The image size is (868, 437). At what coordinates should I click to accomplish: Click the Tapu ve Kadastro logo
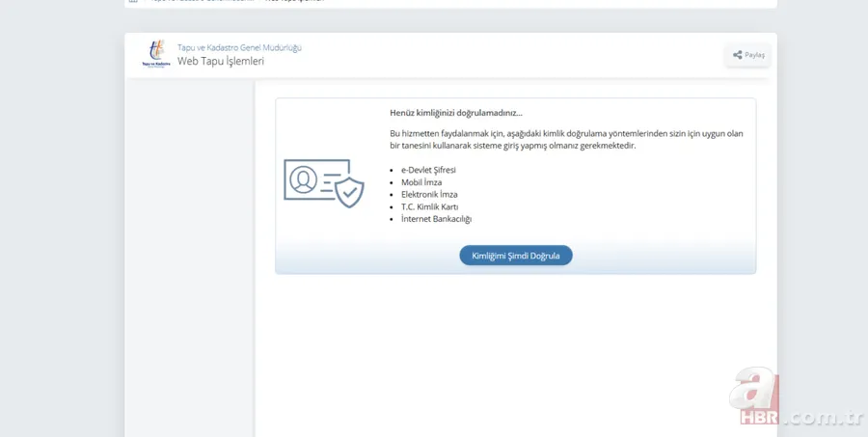[154, 54]
